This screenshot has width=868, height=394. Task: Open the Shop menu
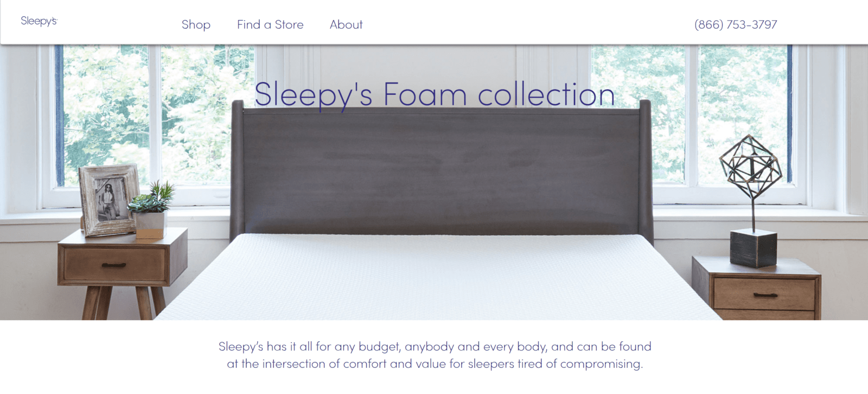[196, 24]
